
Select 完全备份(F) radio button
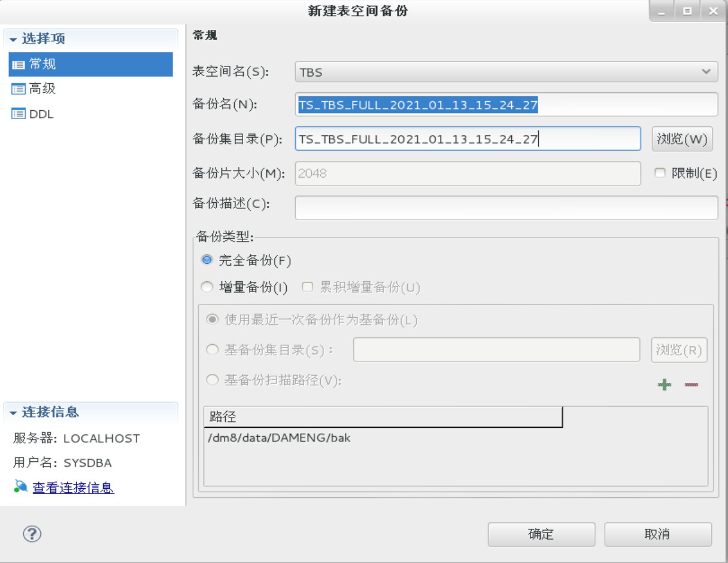tap(207, 260)
